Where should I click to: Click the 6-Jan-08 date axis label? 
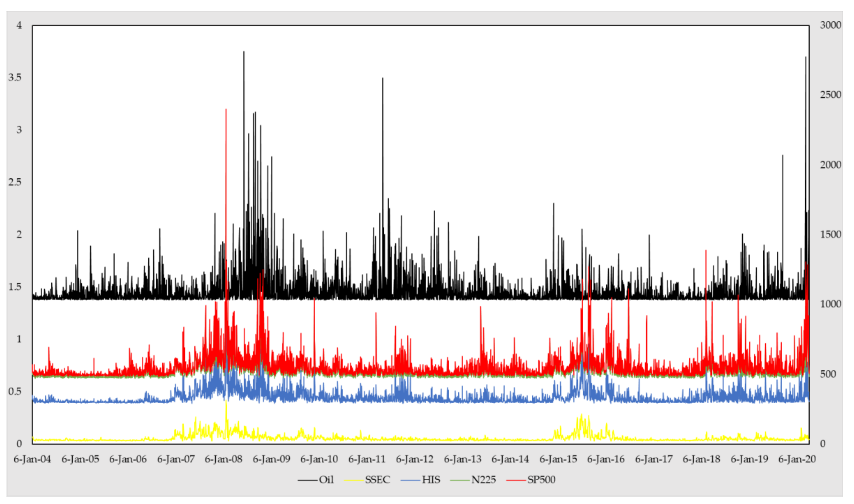pos(223,459)
